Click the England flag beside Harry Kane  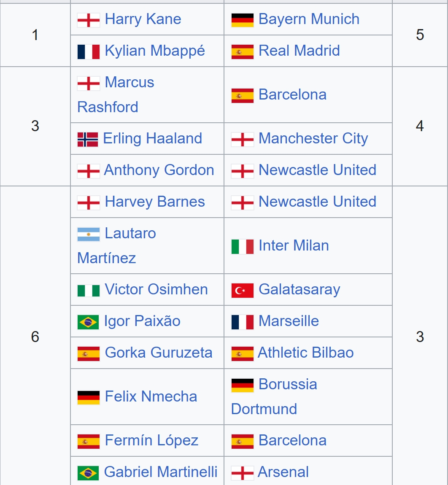click(88, 20)
